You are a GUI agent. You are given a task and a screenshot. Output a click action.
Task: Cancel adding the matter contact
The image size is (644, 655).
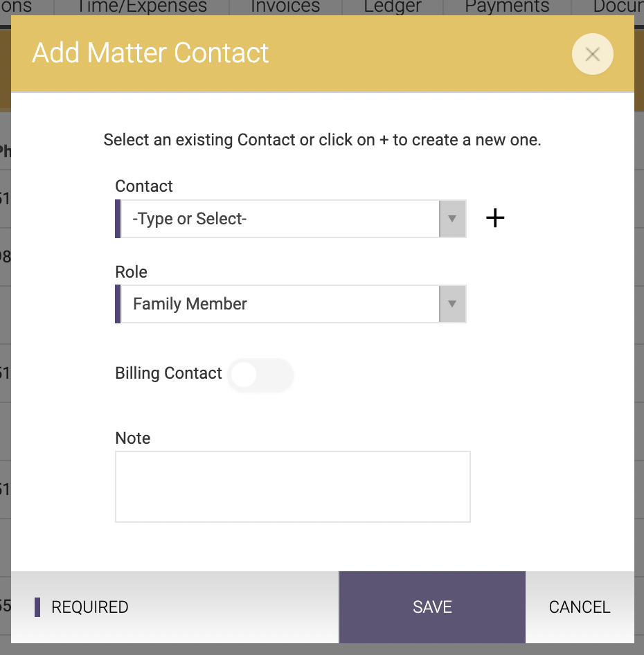click(580, 607)
